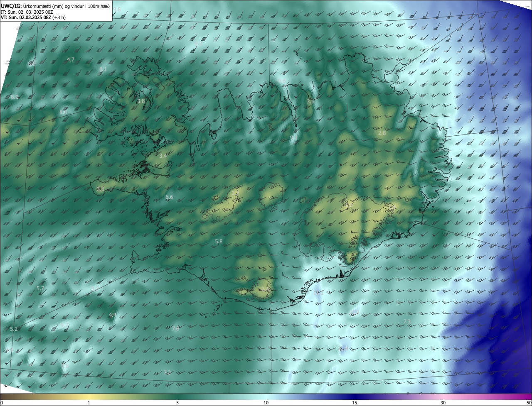532x406 pixels.
Task: Click the 2.8 value label on the map
Action: tap(382, 133)
